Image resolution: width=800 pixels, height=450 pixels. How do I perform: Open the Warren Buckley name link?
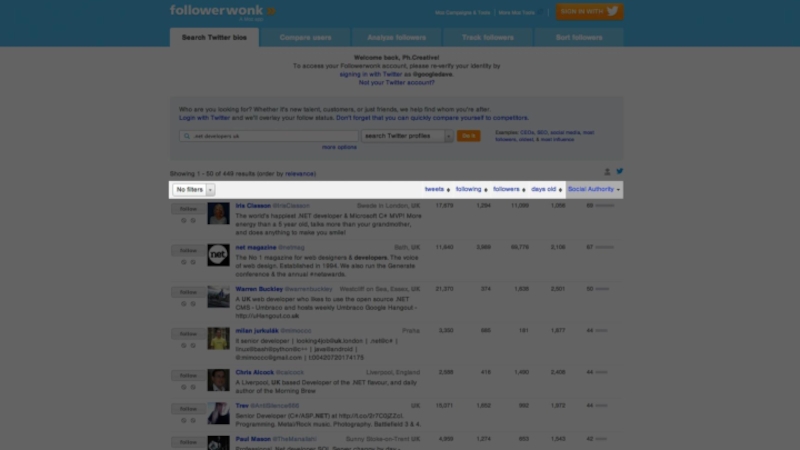coord(259,289)
